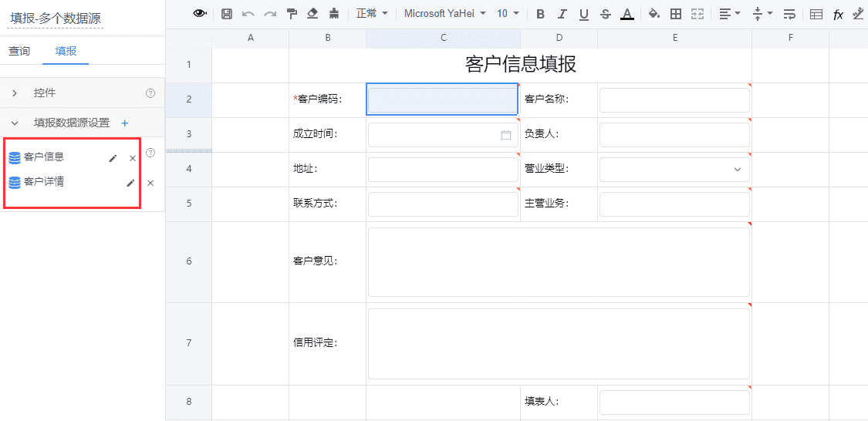
Task: Click the 客户名称 input field
Action: point(674,100)
